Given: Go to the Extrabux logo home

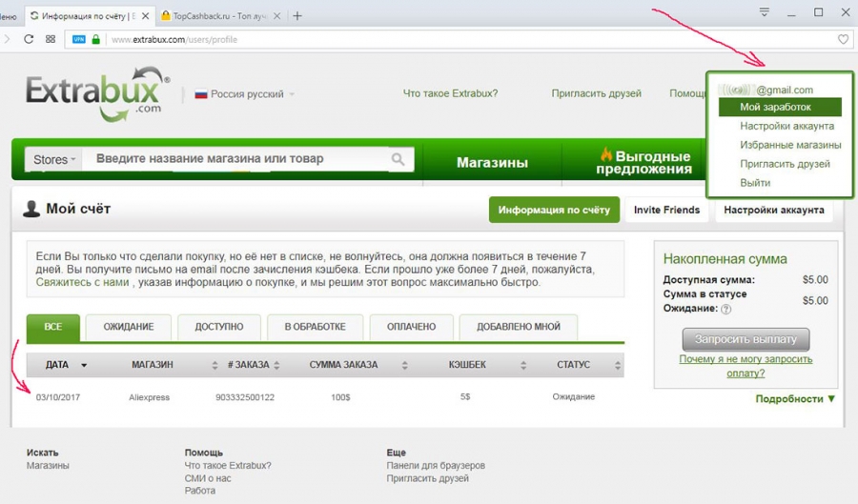Looking at the screenshot, I should [97, 94].
